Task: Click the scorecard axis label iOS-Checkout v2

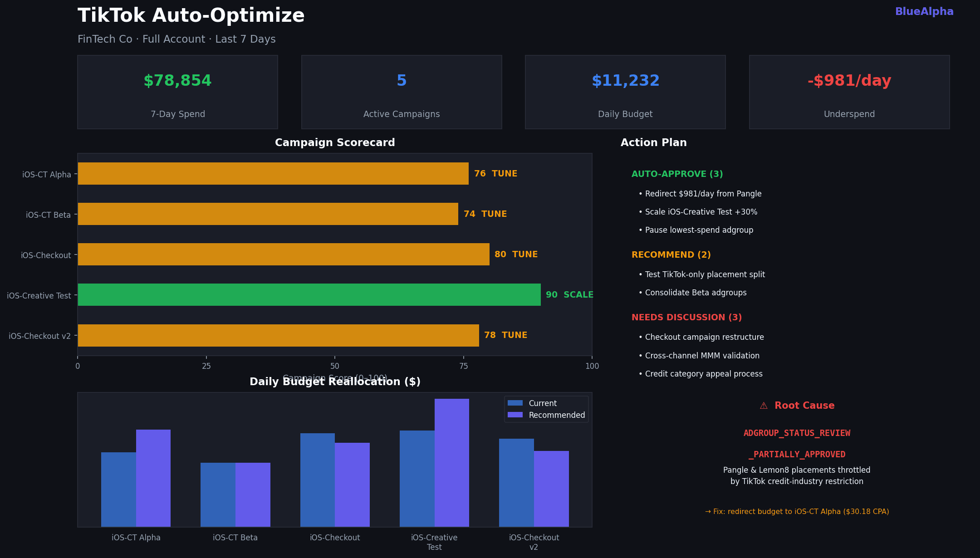Action: click(40, 336)
